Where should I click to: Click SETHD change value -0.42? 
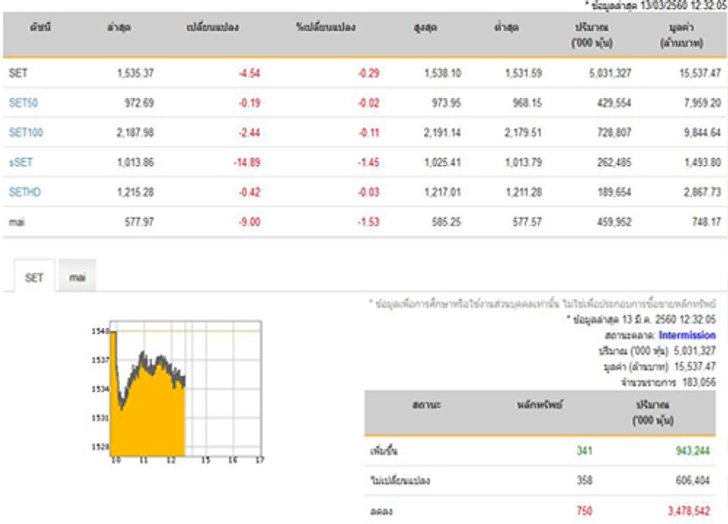(249, 192)
